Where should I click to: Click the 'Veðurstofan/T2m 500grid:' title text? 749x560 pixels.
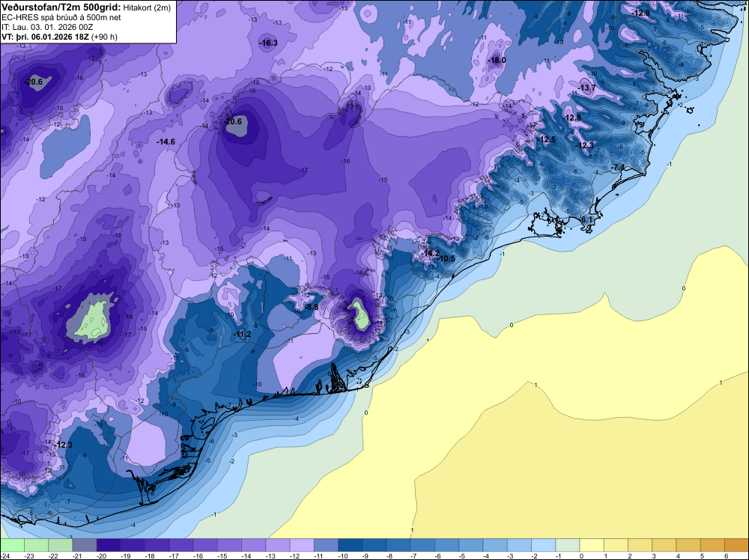61,7
